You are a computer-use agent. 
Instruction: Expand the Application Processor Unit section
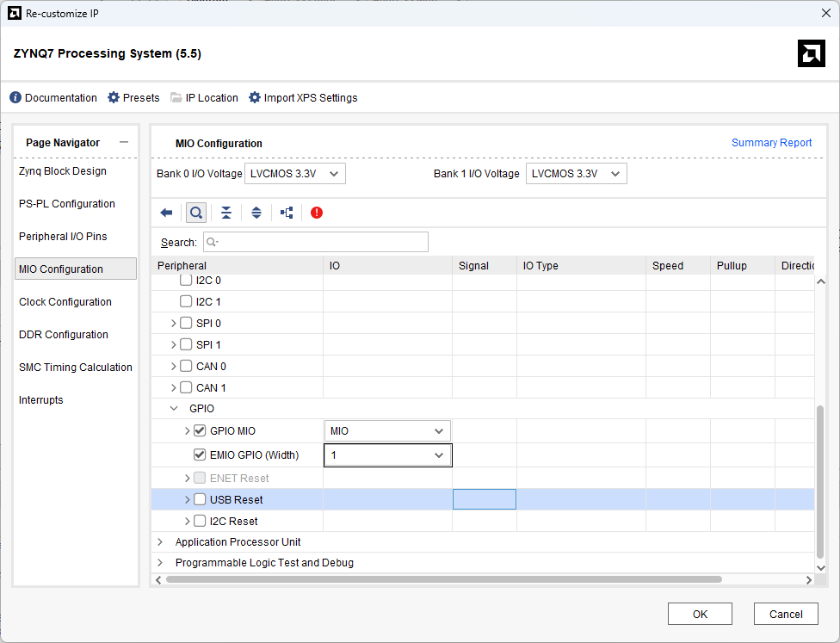coord(160,542)
